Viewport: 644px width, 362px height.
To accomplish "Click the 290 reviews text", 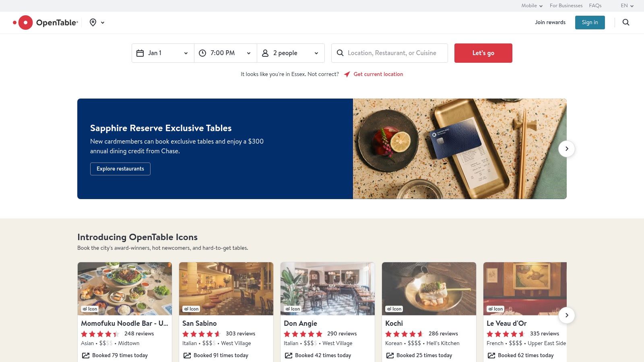I will coord(342,334).
